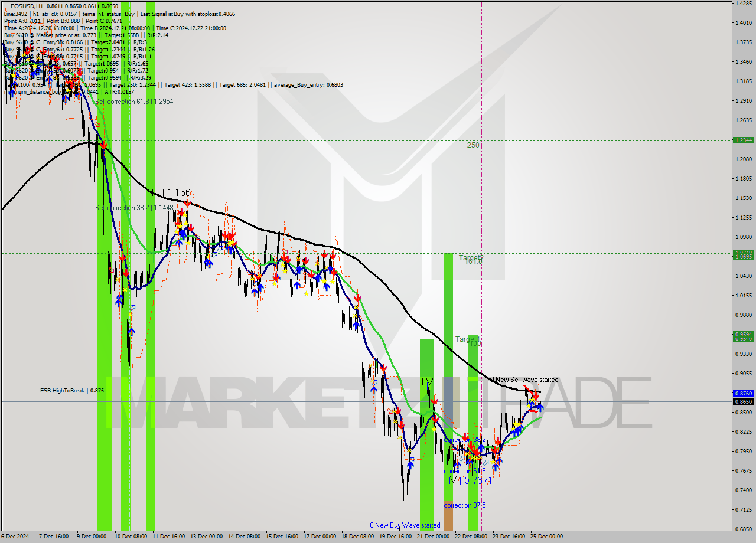Select the 'FSB-HighToBreak | 0.876' label
Viewport: 756px width, 543px height.
[x=73, y=390]
